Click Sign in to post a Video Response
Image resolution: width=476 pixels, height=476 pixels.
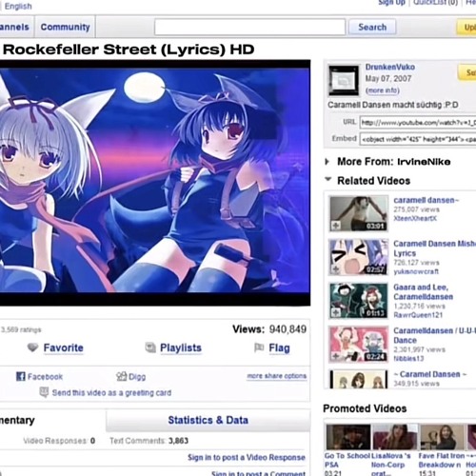247,457
